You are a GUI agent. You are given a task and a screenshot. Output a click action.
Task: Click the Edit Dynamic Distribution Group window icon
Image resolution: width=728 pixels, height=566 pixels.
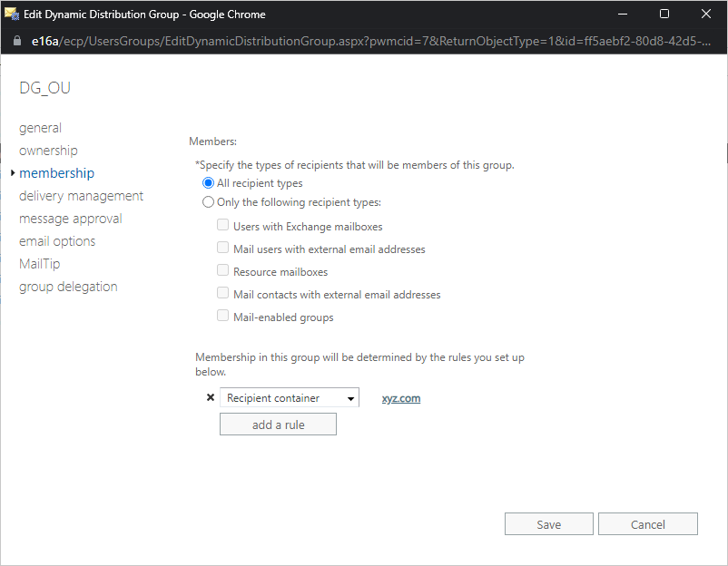tap(12, 13)
